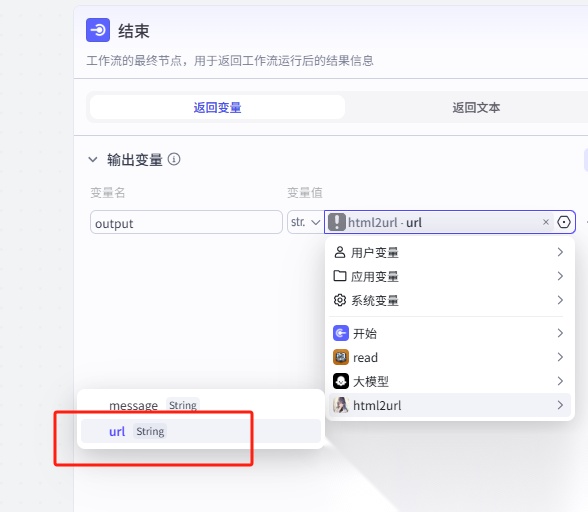588x512 pixels.
Task: Click the output variable name field
Action: [x=186, y=222]
